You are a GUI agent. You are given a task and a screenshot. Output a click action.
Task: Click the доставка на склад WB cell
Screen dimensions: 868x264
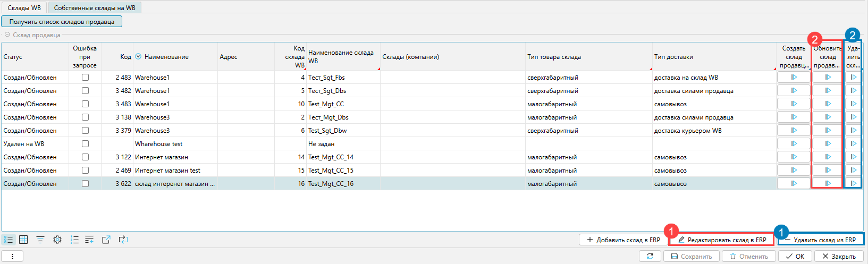714,77
